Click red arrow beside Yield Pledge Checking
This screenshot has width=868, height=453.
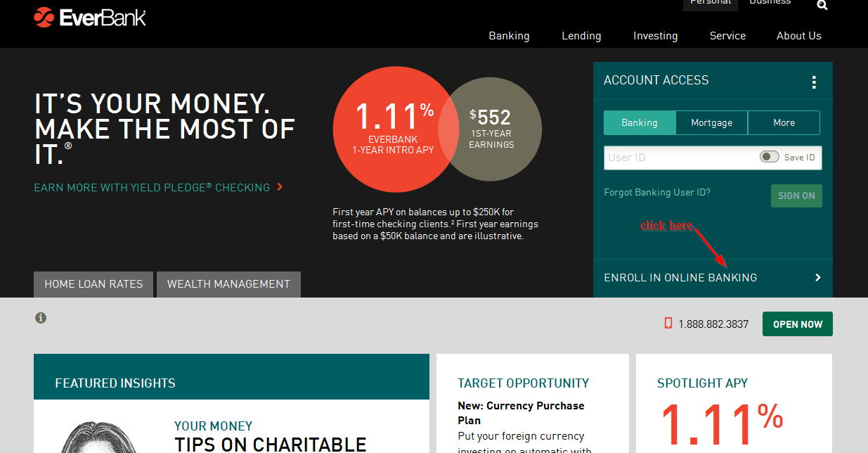click(280, 187)
